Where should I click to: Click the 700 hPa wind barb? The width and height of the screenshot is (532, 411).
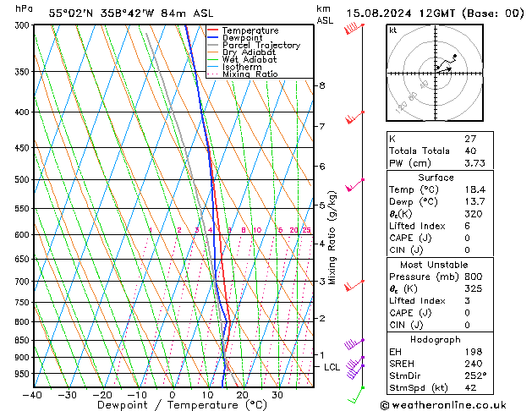354,286
